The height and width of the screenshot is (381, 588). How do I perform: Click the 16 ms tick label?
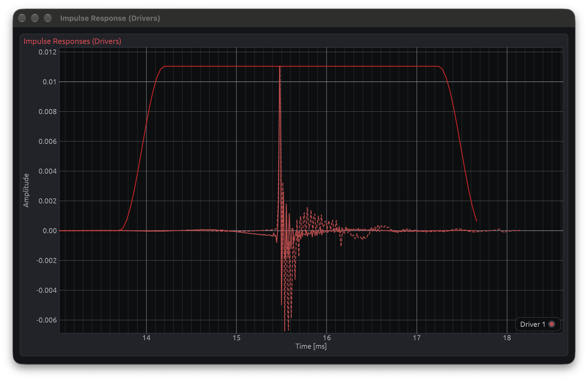327,338
